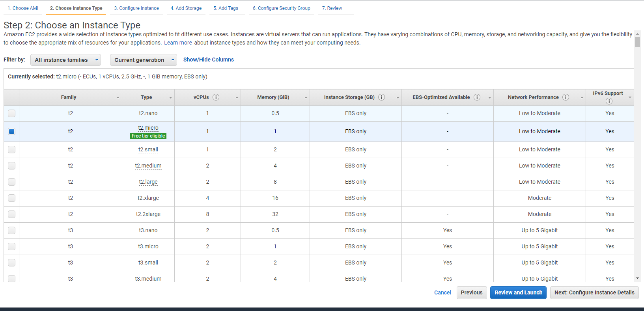Image resolution: width=644 pixels, height=311 pixels.
Task: Click the page scrollbar up arrow
Action: click(x=637, y=34)
